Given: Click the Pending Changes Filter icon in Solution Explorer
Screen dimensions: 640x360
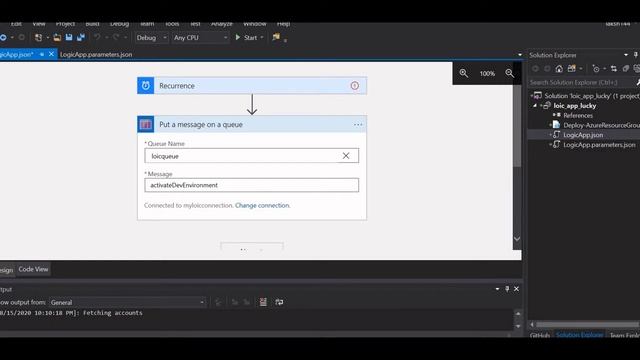Looking at the screenshot, I should tap(596, 69).
